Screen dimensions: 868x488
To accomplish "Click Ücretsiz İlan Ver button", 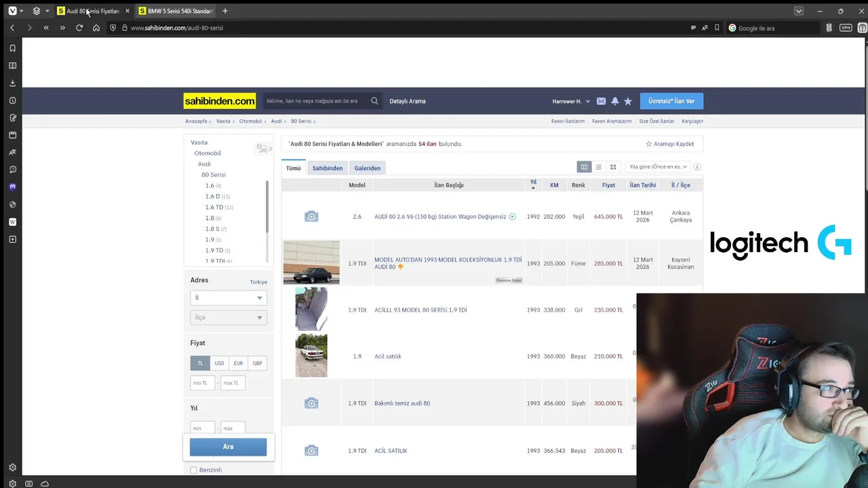I will click(x=671, y=101).
